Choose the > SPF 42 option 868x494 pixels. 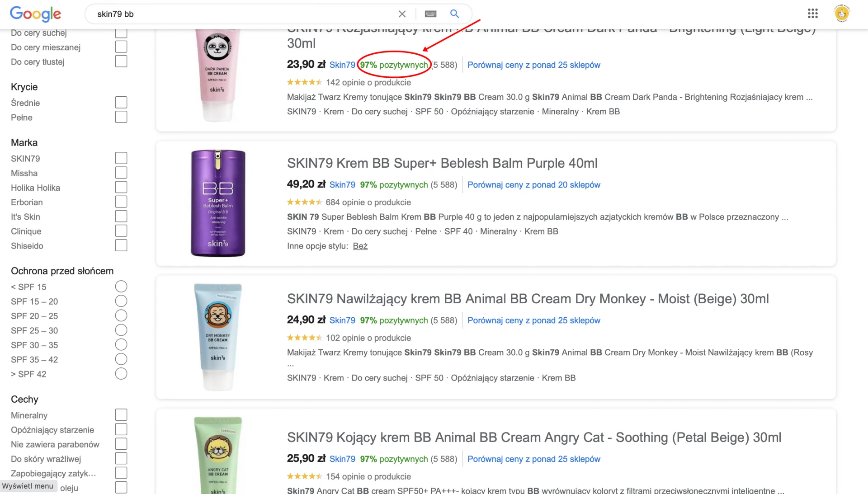click(x=121, y=374)
